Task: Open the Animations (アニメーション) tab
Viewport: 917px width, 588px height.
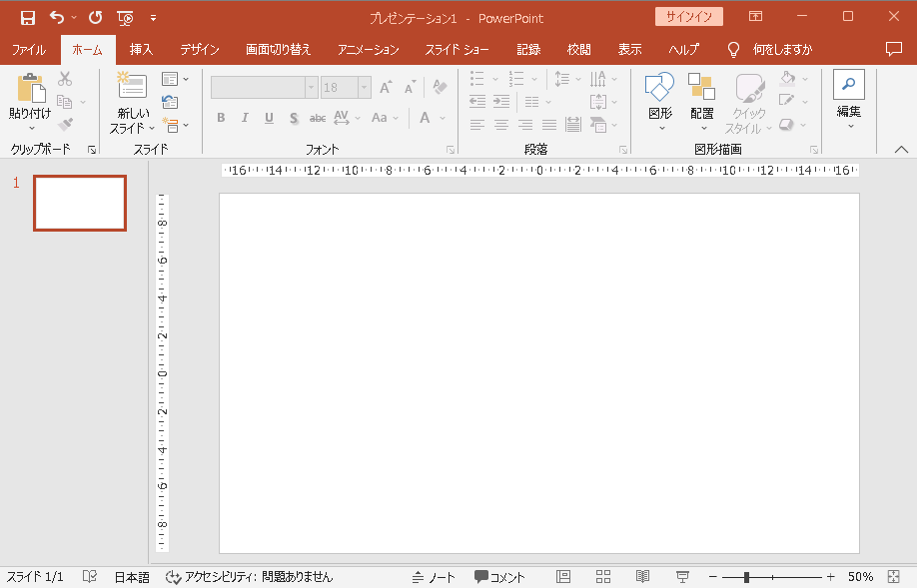Action: click(368, 50)
